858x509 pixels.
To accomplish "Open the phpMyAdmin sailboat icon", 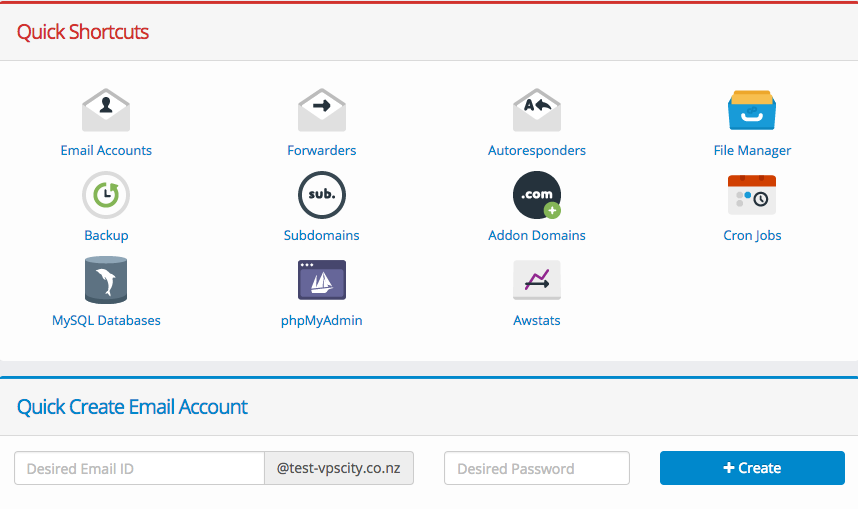I will pyautogui.click(x=321, y=280).
